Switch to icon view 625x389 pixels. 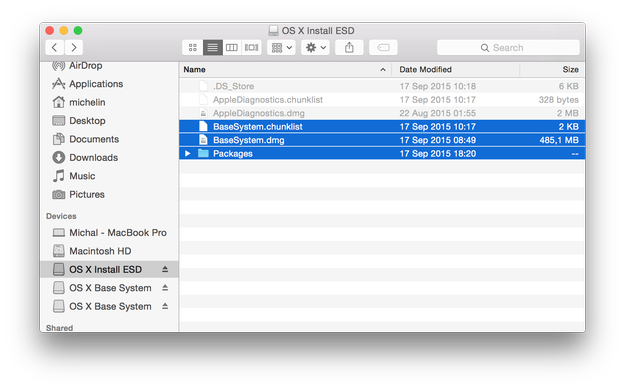point(193,47)
